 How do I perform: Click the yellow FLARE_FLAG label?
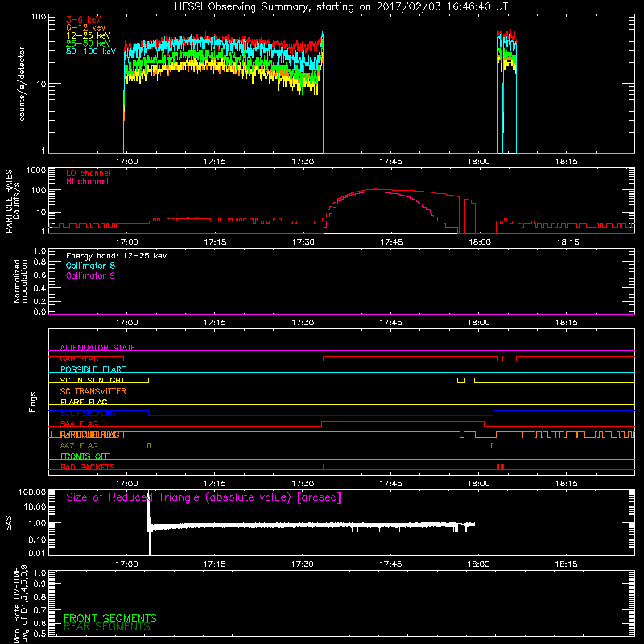84,402
